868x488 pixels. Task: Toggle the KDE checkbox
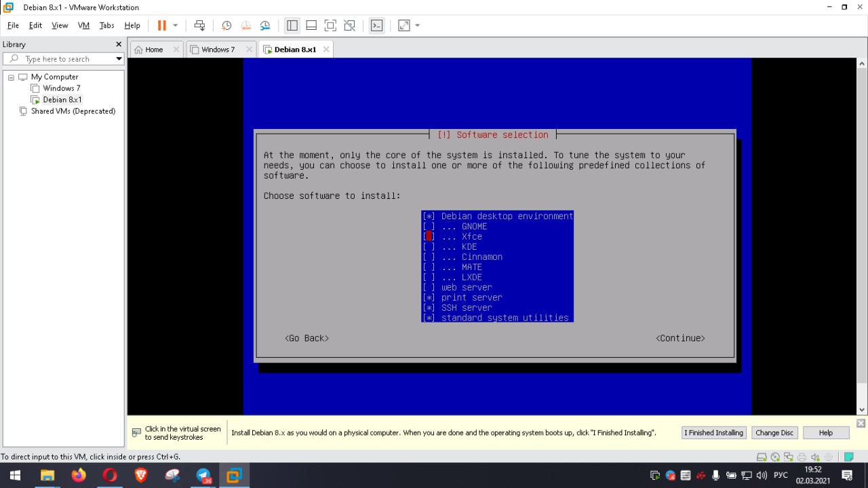pyautogui.click(x=429, y=247)
